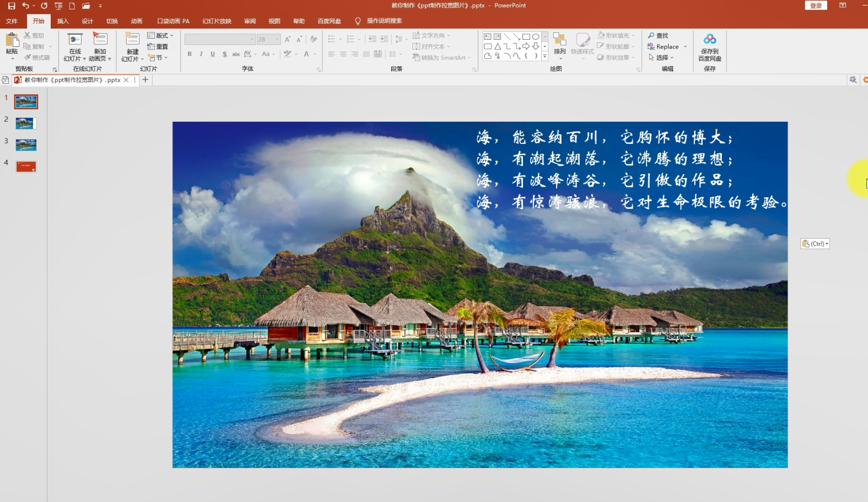Choose the right arrow shape in the gallery
868x502 pixels.
click(x=526, y=46)
